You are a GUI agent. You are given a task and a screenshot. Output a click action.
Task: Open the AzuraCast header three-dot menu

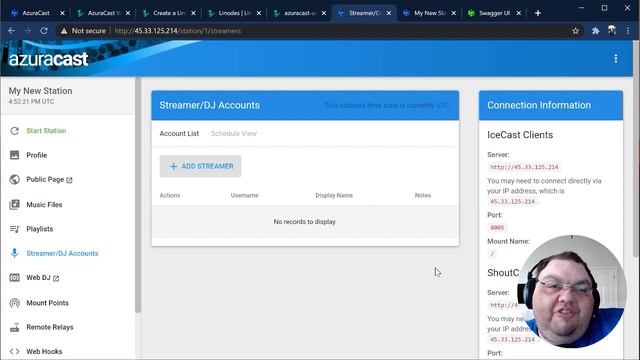(x=616, y=59)
